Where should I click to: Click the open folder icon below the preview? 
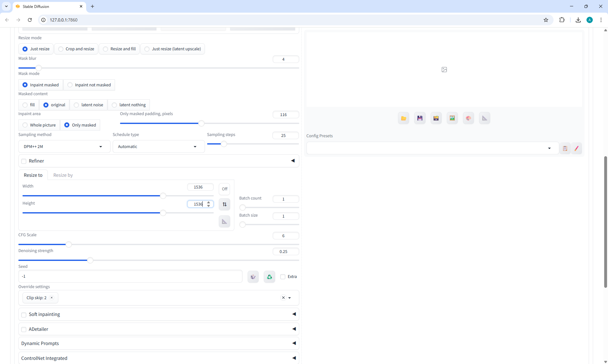pyautogui.click(x=403, y=118)
